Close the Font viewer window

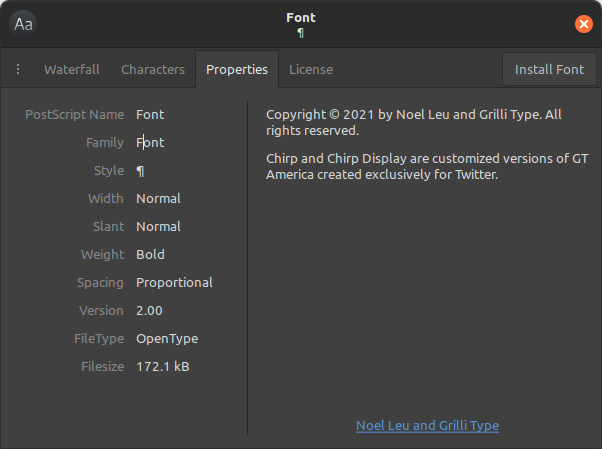click(x=584, y=24)
